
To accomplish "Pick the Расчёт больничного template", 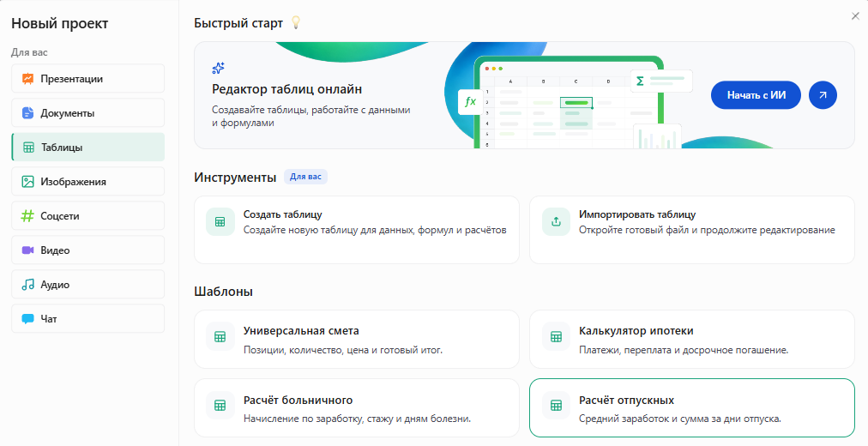I will (357, 407).
